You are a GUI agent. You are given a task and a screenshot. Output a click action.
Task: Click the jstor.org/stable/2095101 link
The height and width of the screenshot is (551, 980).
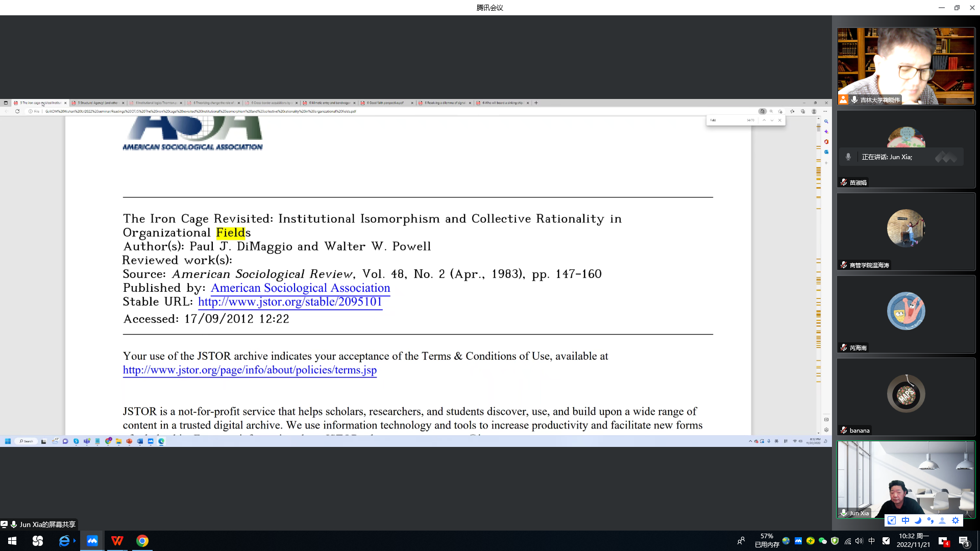tap(290, 302)
